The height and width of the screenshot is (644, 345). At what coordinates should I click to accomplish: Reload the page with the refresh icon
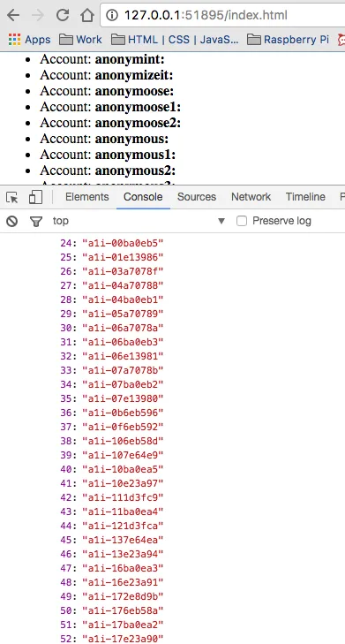click(x=63, y=16)
